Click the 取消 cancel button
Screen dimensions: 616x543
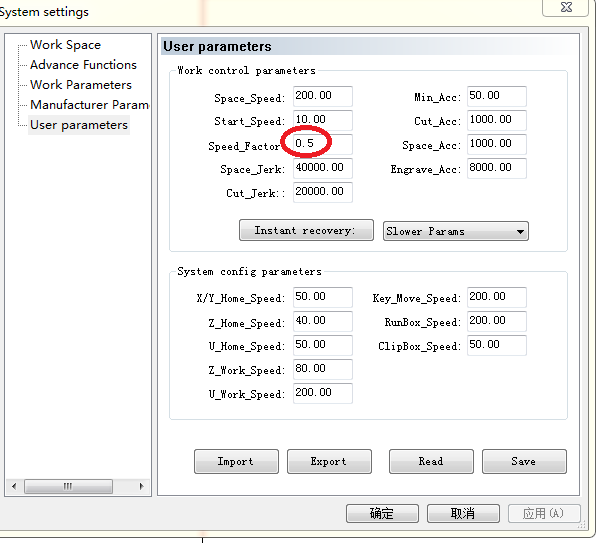pyautogui.click(x=463, y=513)
